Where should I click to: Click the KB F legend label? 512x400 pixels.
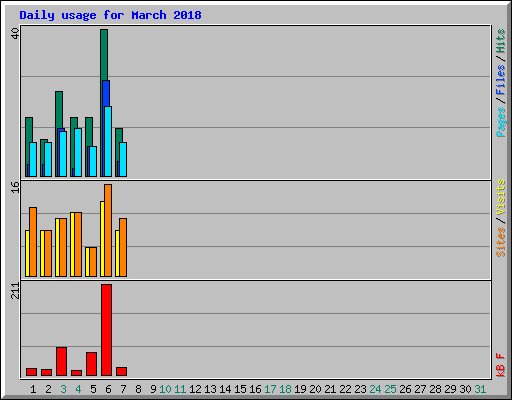point(501,365)
